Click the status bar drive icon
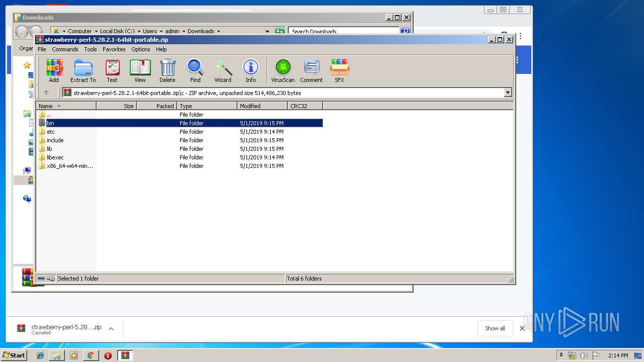This screenshot has height=362, width=644. point(41,279)
